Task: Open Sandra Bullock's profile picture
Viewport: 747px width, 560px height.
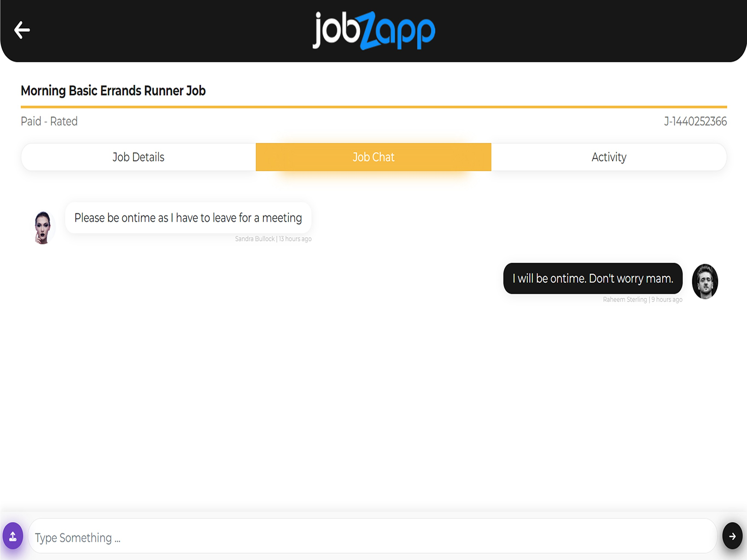Action: 43,227
